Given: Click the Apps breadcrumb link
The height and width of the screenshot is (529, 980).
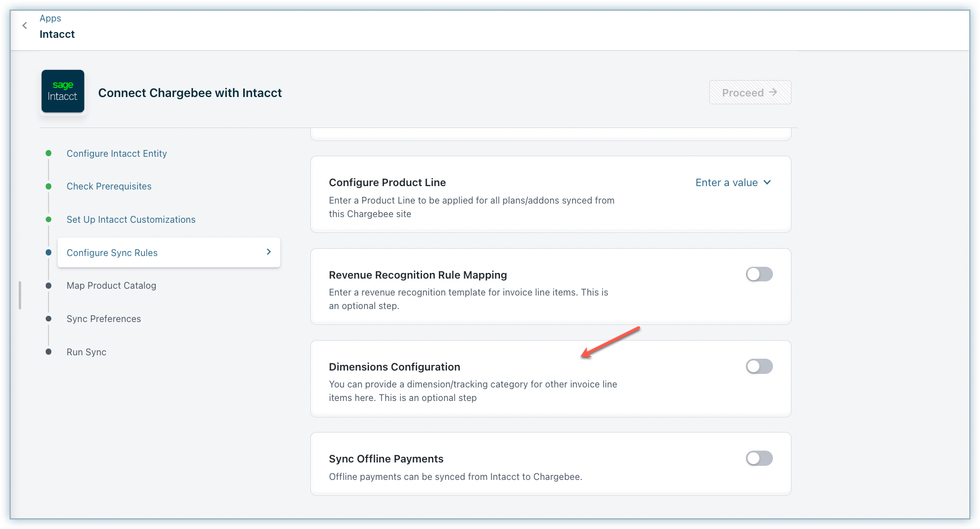Looking at the screenshot, I should click(50, 18).
